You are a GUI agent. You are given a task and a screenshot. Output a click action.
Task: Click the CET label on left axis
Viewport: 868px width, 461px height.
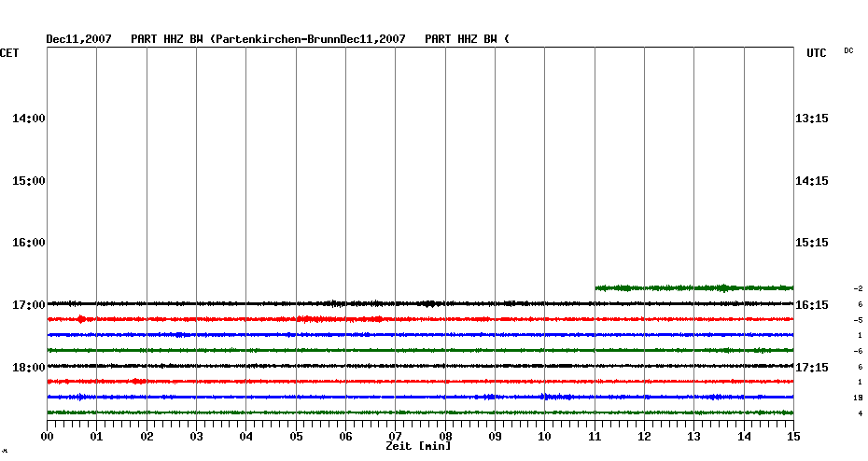[9, 53]
